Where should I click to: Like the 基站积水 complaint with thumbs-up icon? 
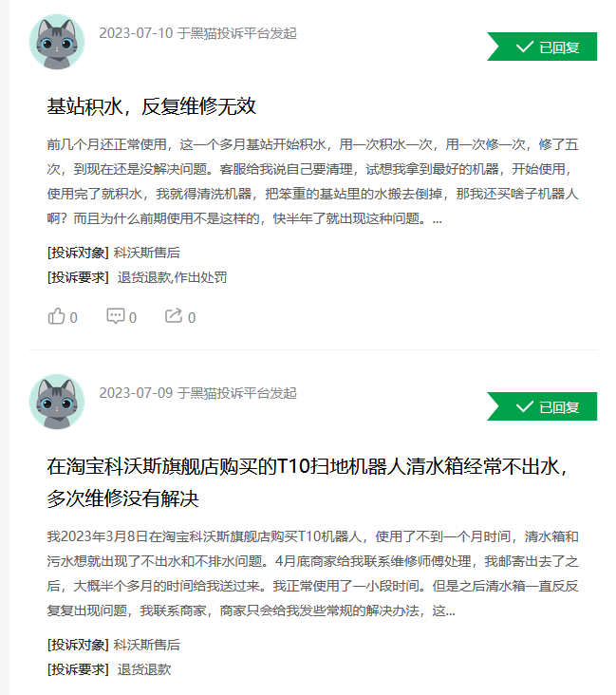tap(56, 316)
